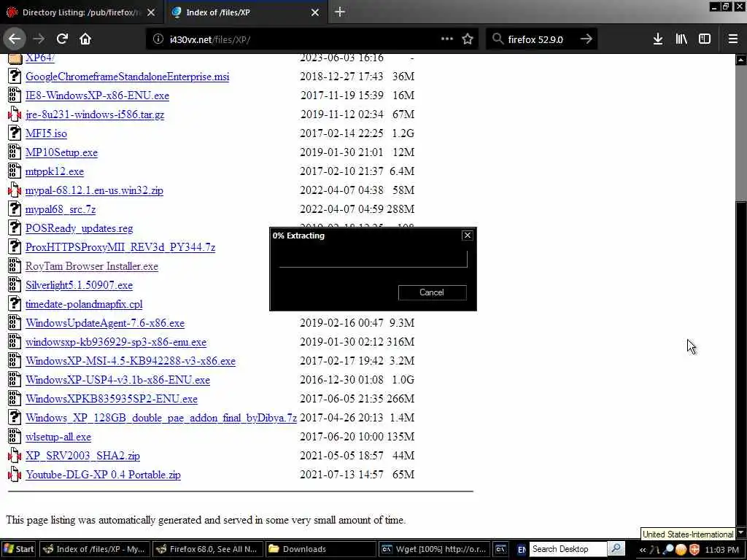The image size is (747, 560).
Task: Click archive icon beside jre-8u231 tar.gz
Action: pos(15,114)
